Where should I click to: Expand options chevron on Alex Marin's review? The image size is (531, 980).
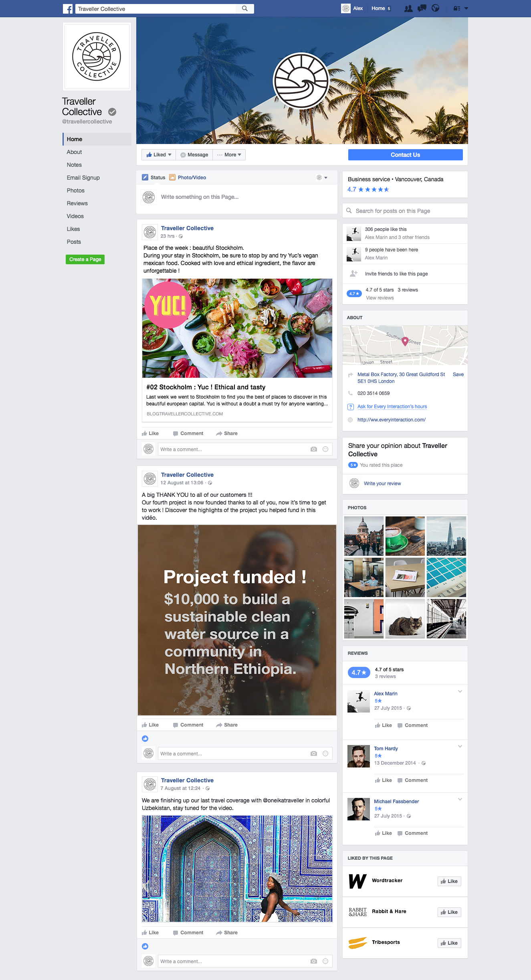pos(460,691)
